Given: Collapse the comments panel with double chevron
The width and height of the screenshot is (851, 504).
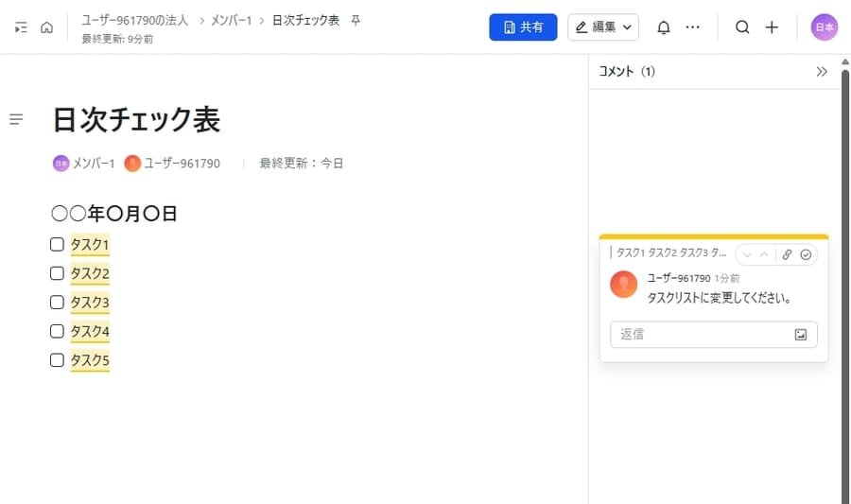Looking at the screenshot, I should coord(822,72).
